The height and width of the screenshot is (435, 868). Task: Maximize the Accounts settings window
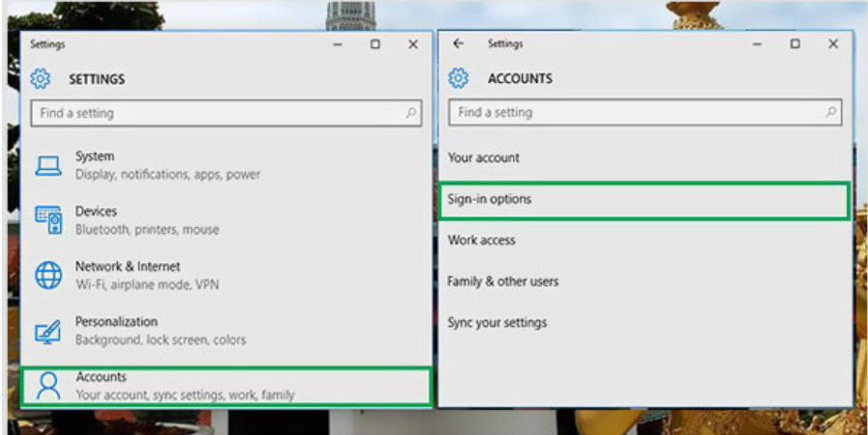(x=794, y=43)
